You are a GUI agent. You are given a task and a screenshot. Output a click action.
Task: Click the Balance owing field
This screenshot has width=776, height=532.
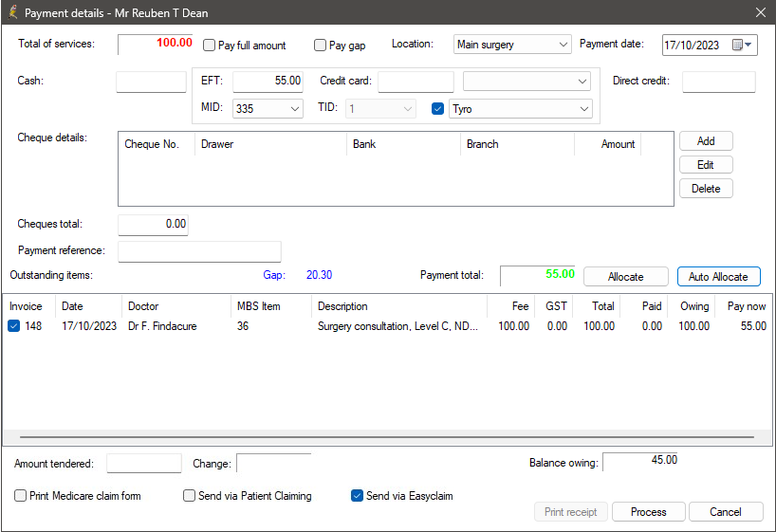[640, 462]
